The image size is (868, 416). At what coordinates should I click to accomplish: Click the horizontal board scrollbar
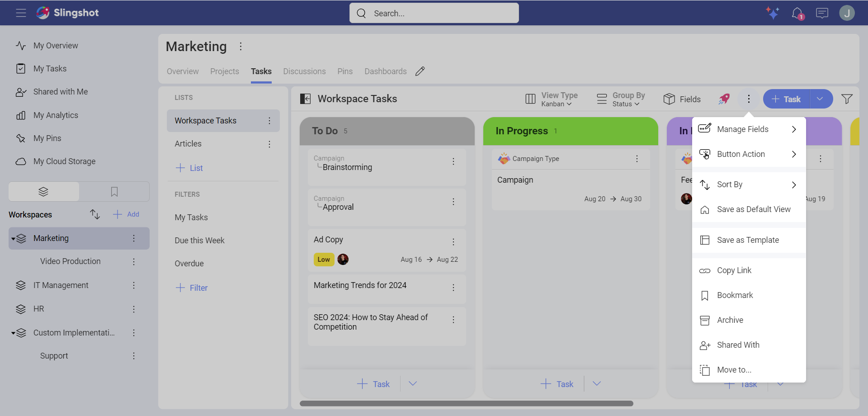(467, 403)
